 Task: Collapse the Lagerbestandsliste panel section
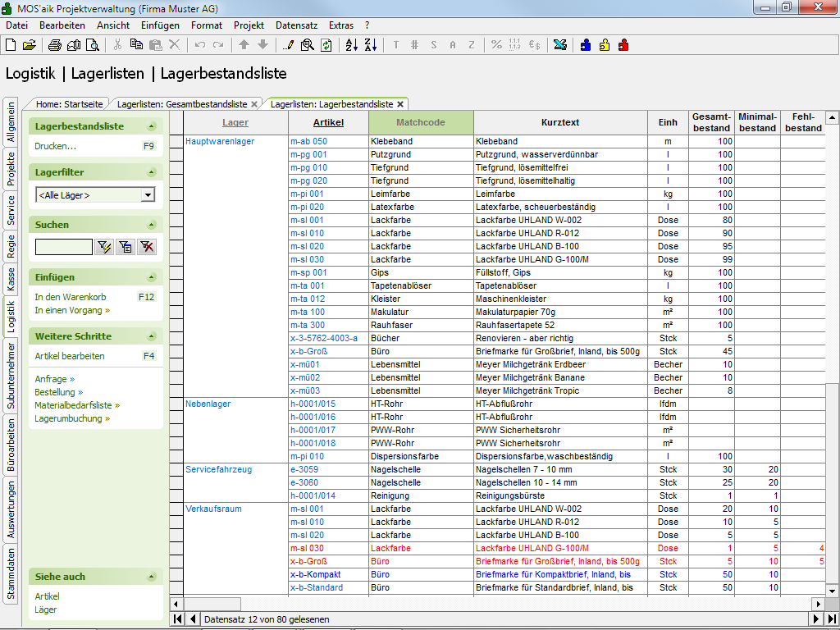151,126
